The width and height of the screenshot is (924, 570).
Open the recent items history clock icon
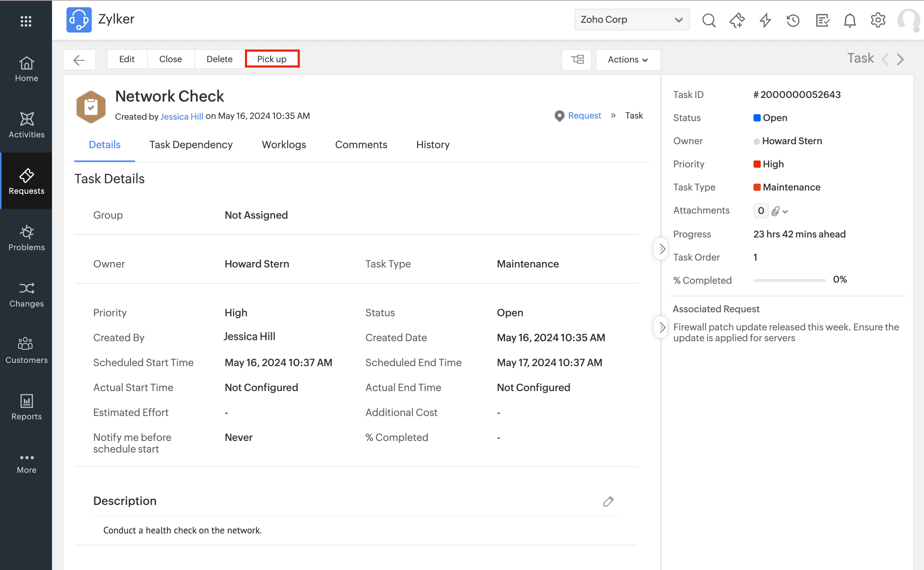coord(793,20)
